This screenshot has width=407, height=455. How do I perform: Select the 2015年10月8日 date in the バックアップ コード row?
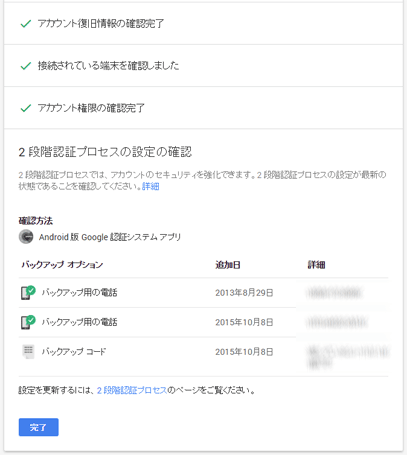coord(244,352)
